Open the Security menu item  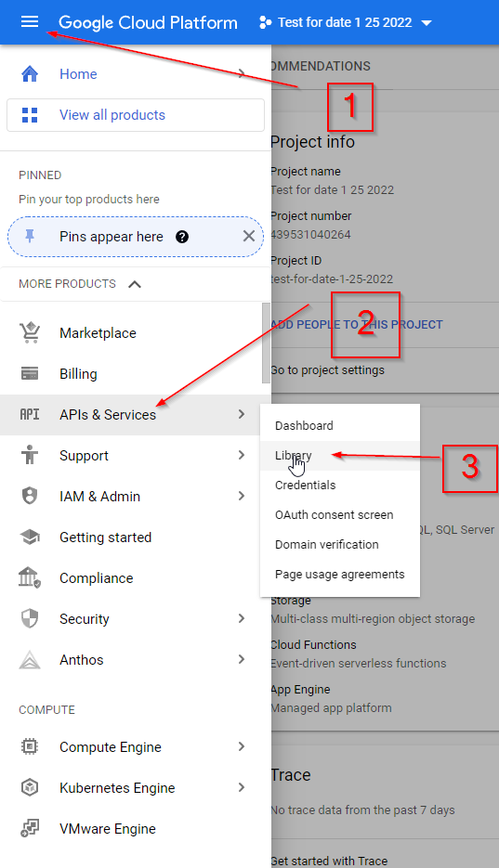[136, 619]
